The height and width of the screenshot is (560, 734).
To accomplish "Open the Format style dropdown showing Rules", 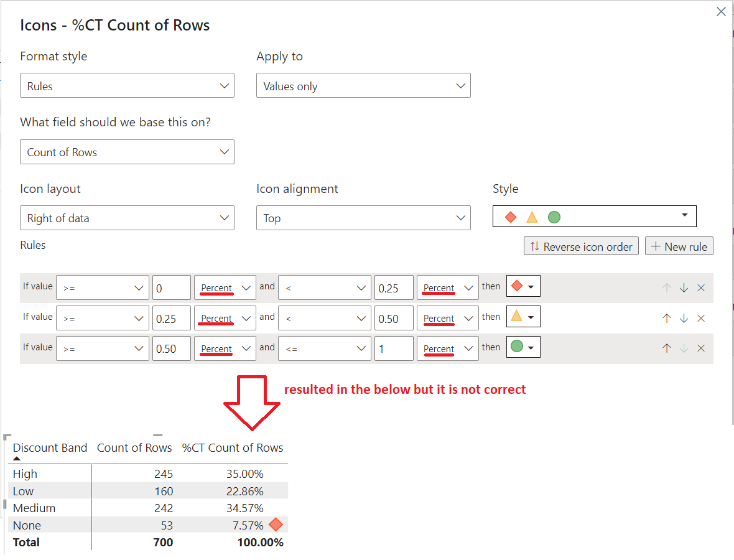I will click(127, 85).
